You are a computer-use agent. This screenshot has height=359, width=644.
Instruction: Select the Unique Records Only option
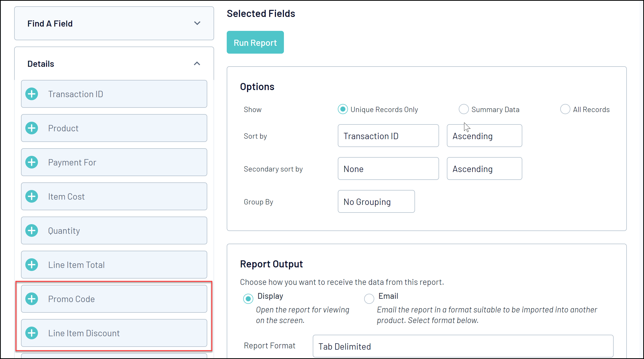[343, 109]
